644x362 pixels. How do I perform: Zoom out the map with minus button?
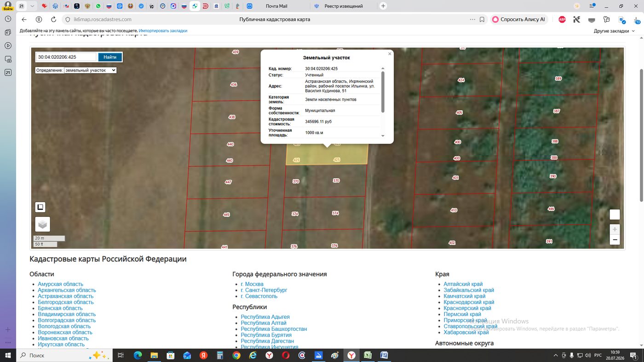click(615, 240)
